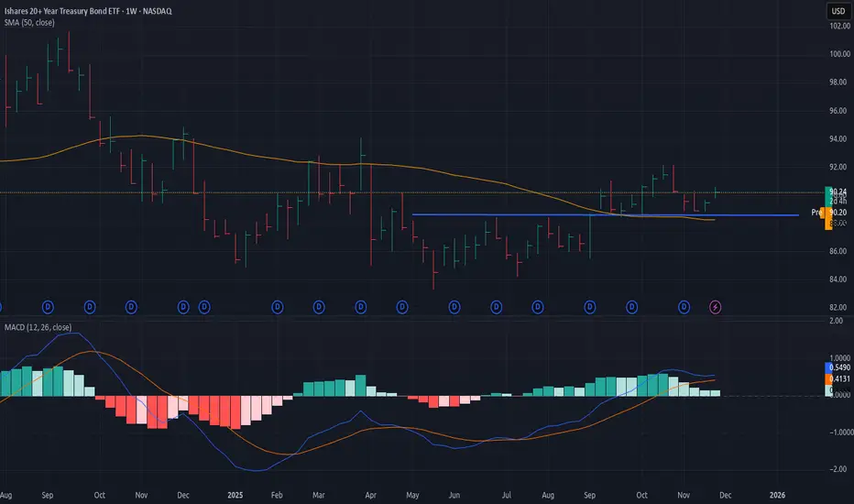Click the -2.00 MACD scale label
The height and width of the screenshot is (504, 854).
pyautogui.click(x=838, y=469)
